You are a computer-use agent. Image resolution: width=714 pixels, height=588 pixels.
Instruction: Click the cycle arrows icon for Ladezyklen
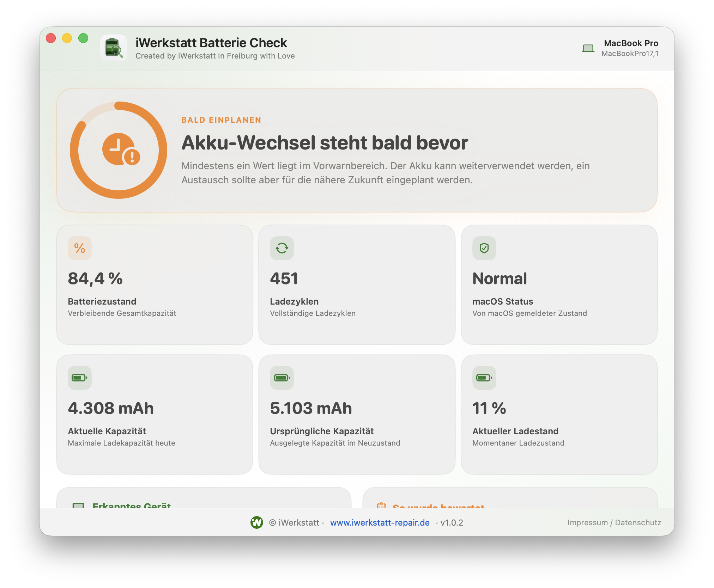[282, 248]
